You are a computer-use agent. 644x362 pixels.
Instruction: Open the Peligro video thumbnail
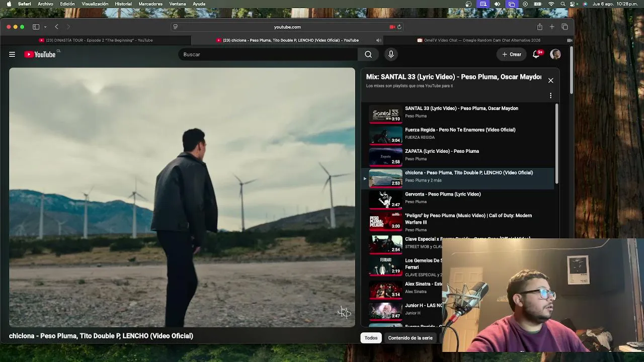(x=386, y=221)
